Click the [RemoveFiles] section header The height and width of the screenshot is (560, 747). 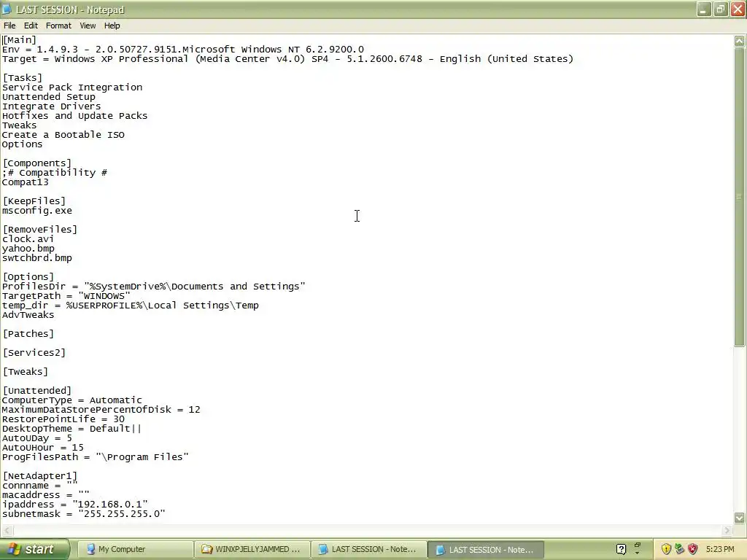pos(40,230)
